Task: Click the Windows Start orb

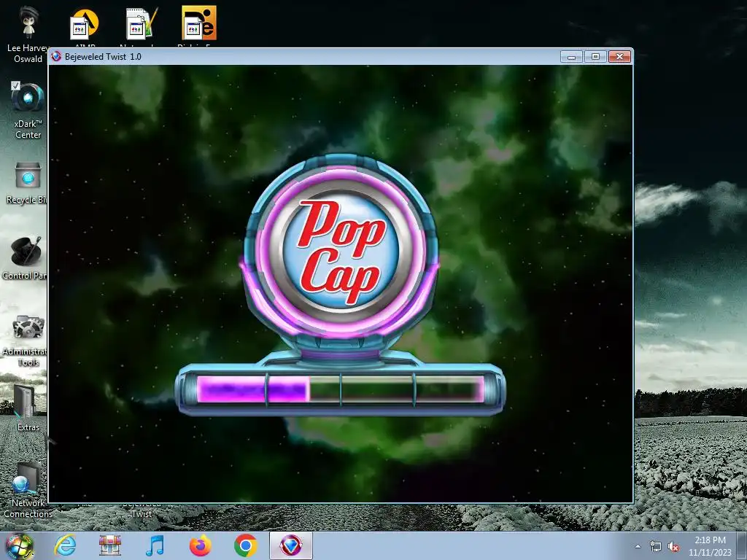Action: pyautogui.click(x=20, y=545)
